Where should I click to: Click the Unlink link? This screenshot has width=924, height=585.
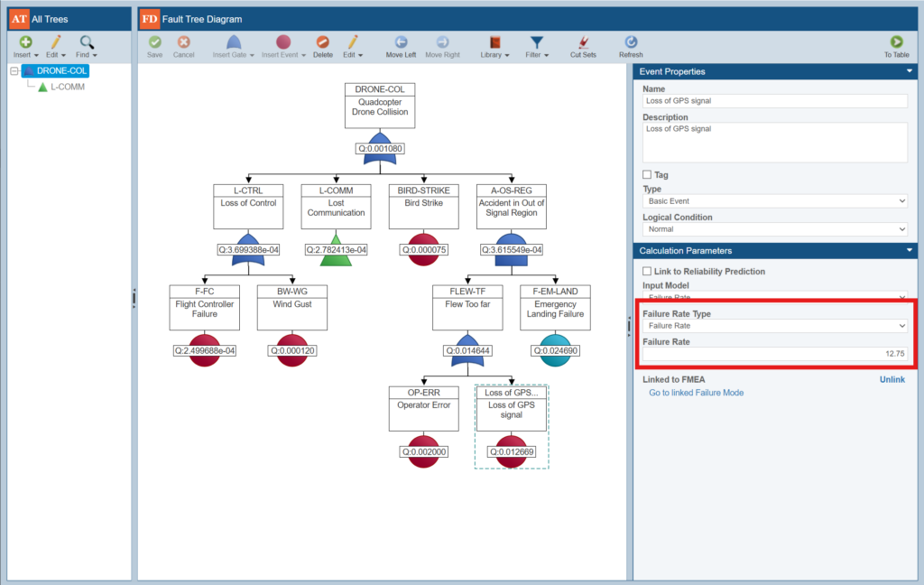[892, 380]
